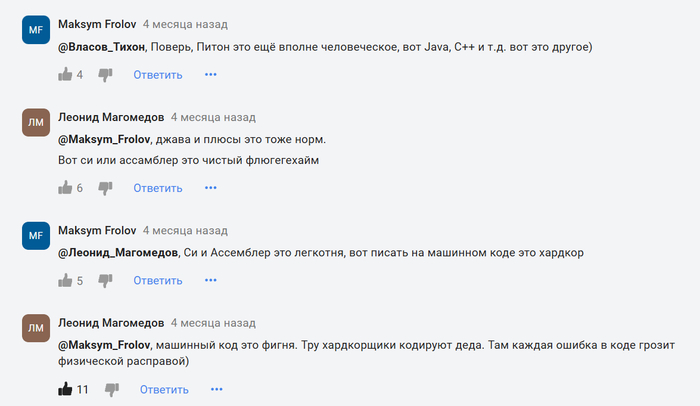Dislike the comment about си или ассамблер

tap(106, 187)
